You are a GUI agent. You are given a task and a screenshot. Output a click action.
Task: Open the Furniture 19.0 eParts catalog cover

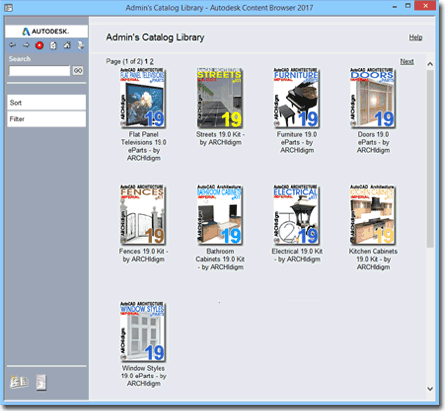click(296, 98)
